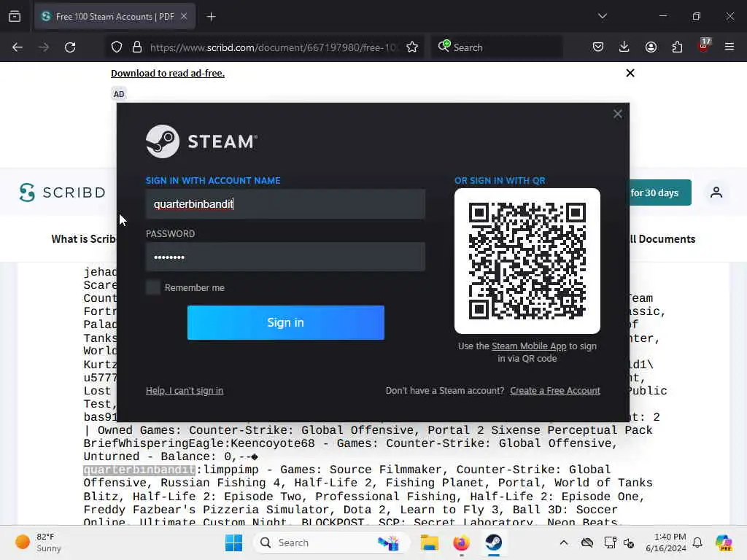Reload the current Scribd page

(x=70, y=47)
